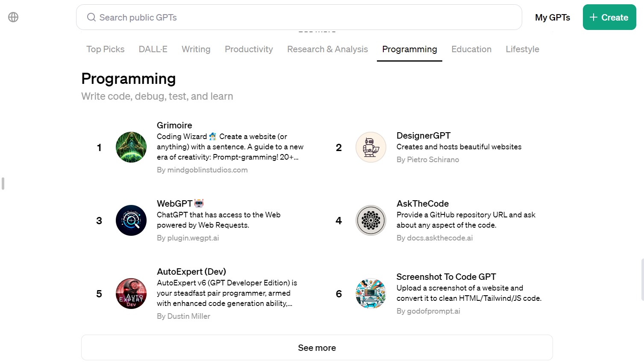The height and width of the screenshot is (362, 644).
Task: Go to the Education tab
Action: pos(471,49)
